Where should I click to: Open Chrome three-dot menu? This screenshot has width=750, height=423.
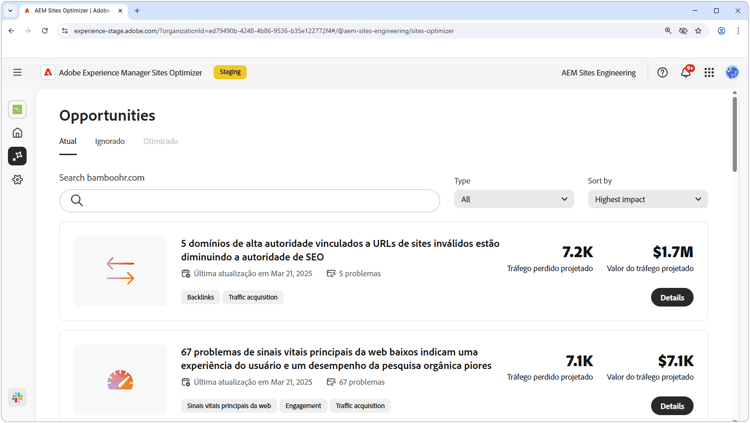coord(738,31)
